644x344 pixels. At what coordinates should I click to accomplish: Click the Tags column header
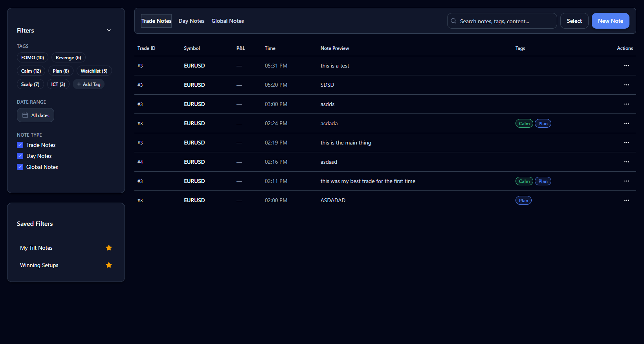520,48
